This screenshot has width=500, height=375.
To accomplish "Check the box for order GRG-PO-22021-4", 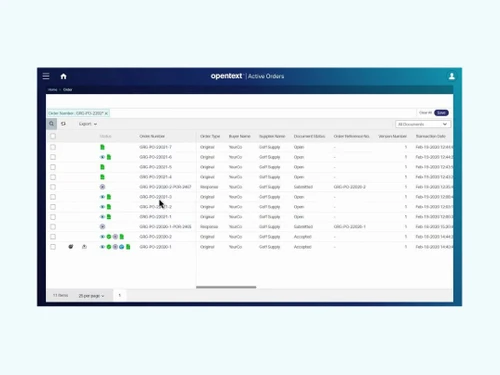I will coord(53,177).
